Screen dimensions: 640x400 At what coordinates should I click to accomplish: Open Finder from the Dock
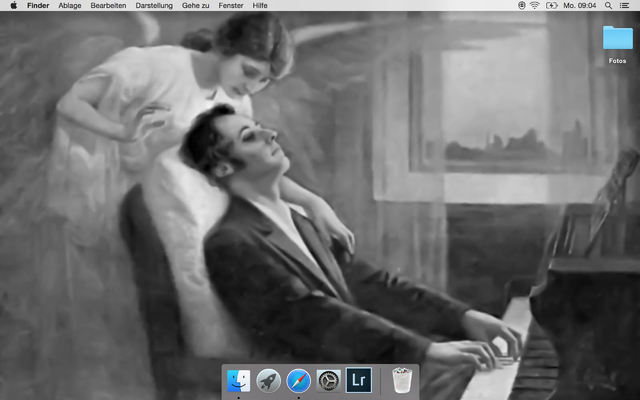238,380
